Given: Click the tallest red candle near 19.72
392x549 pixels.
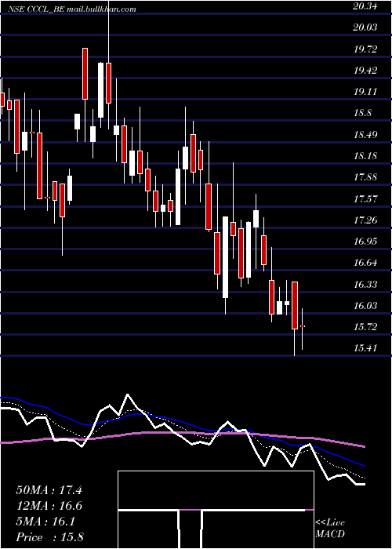Looking at the screenshot, I should click(x=85, y=74).
